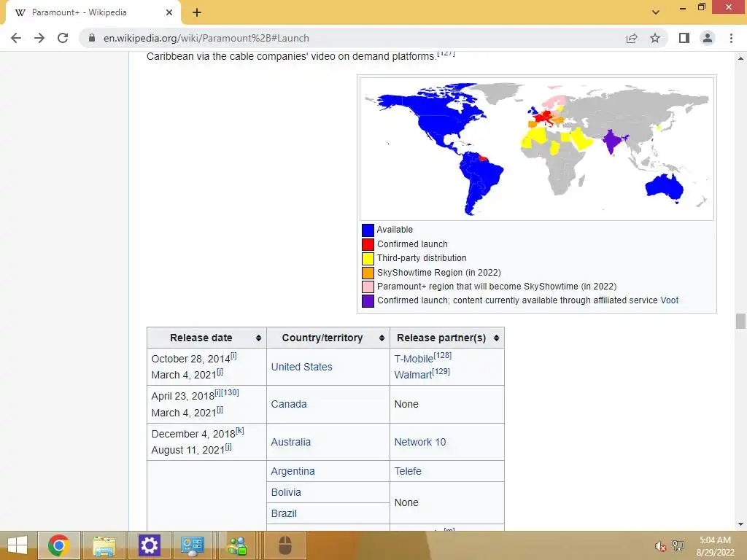Click the address bar URL
This screenshot has width=747, height=560.
point(206,38)
